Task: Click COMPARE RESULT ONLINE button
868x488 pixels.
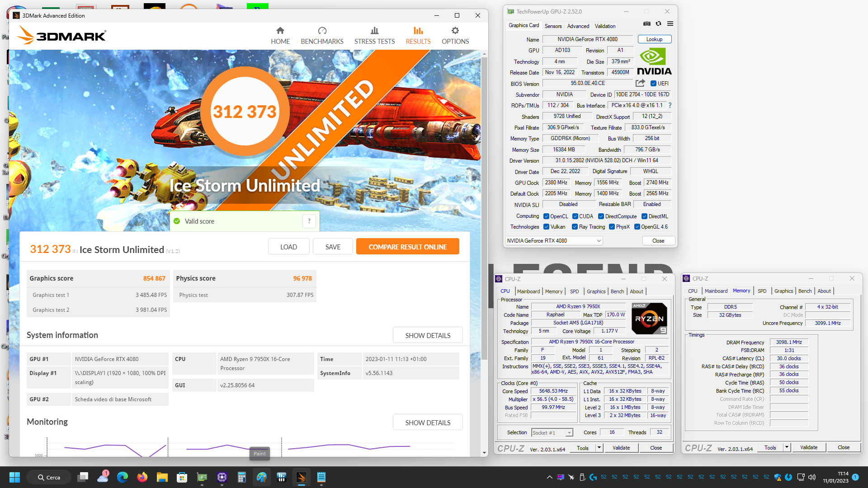Action: coord(407,247)
